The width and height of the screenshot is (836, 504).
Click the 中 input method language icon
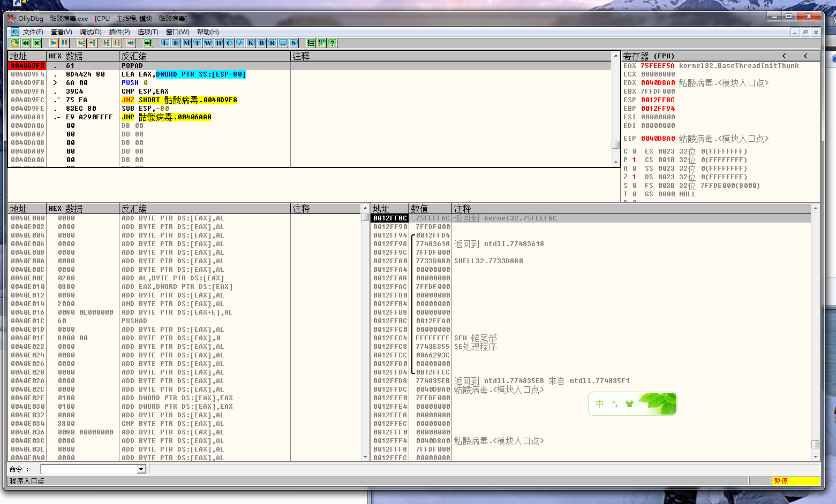[599, 404]
